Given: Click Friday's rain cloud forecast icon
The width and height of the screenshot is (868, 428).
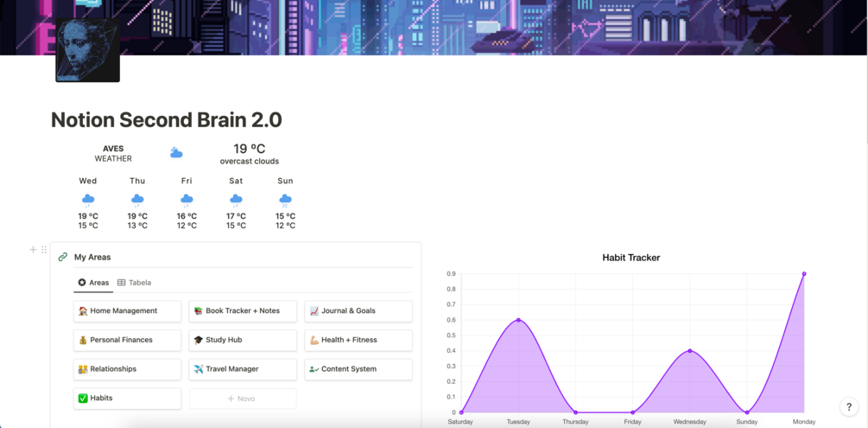Looking at the screenshot, I should click(x=187, y=200).
